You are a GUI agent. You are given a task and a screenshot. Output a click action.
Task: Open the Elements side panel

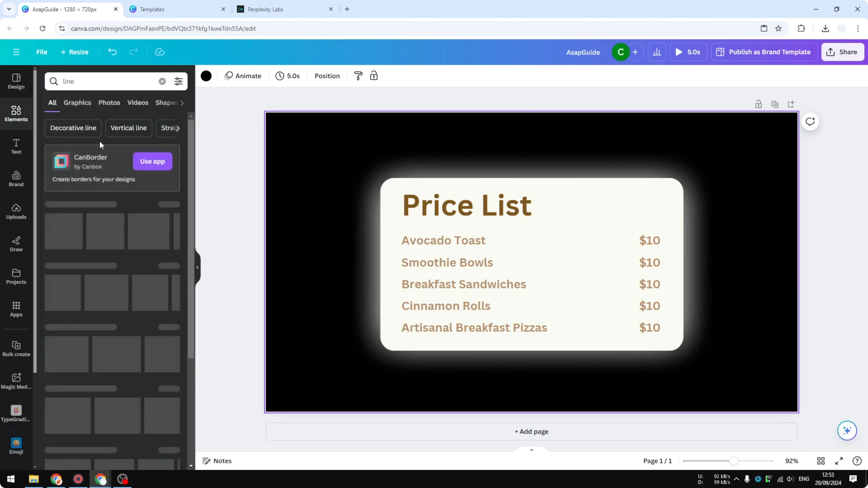pos(16,114)
